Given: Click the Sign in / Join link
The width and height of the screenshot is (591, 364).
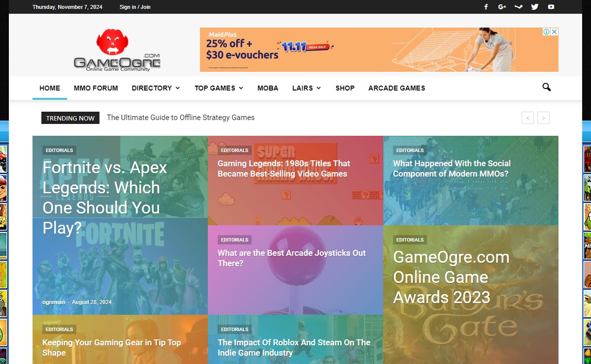Looking at the screenshot, I should click(135, 7).
